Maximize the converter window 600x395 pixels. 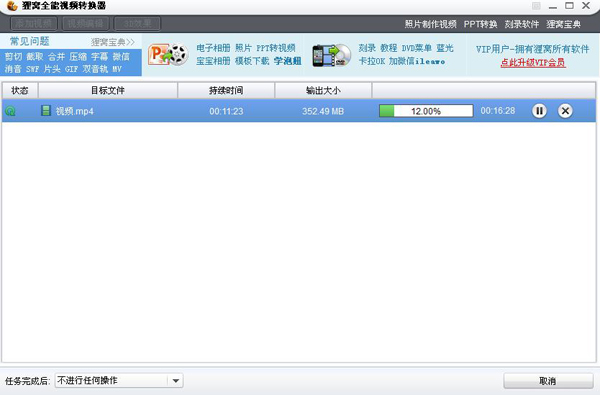pyautogui.click(x=569, y=6)
